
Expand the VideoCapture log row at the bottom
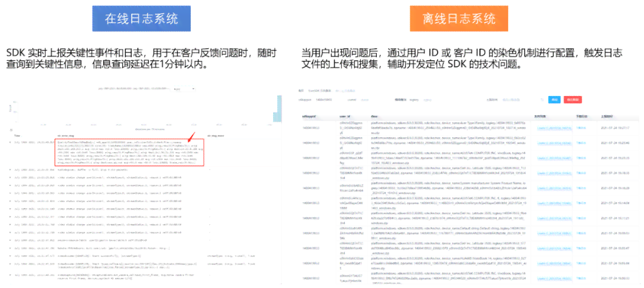[x=11, y=274]
